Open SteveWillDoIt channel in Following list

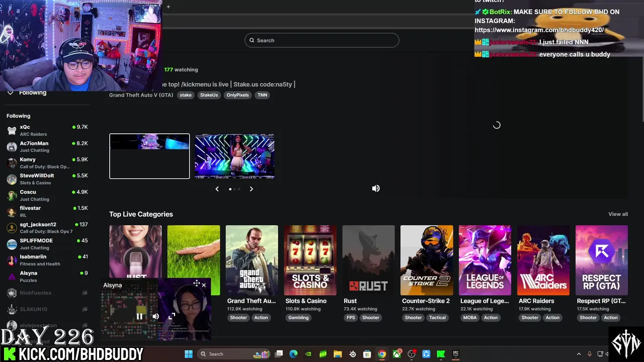tap(48, 179)
